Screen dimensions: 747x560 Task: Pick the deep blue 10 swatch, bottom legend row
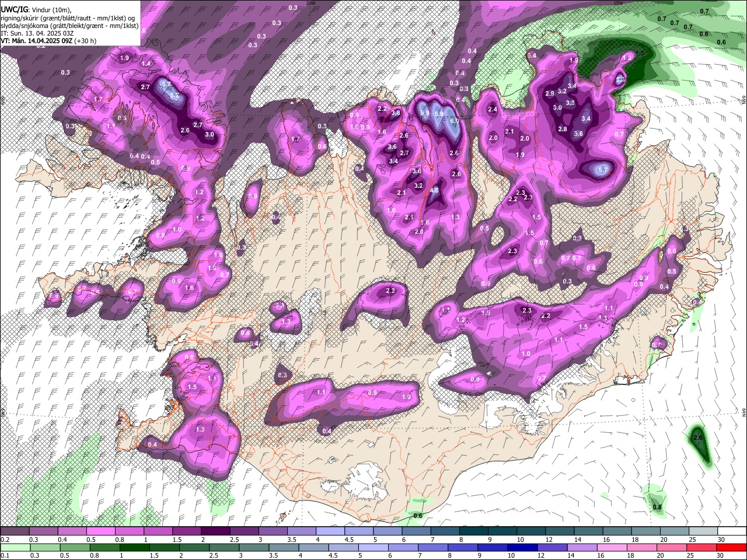pos(522,547)
